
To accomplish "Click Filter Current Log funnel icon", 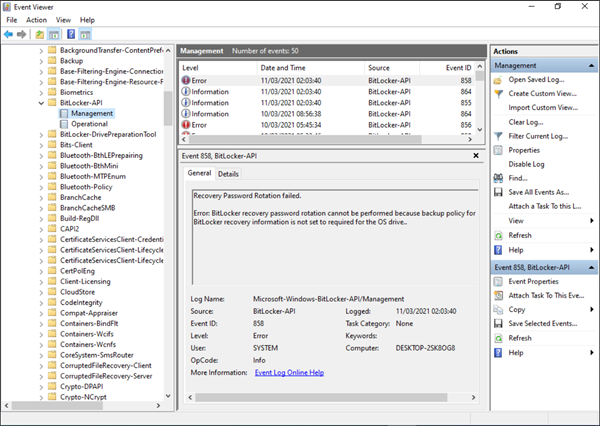I will (x=499, y=135).
